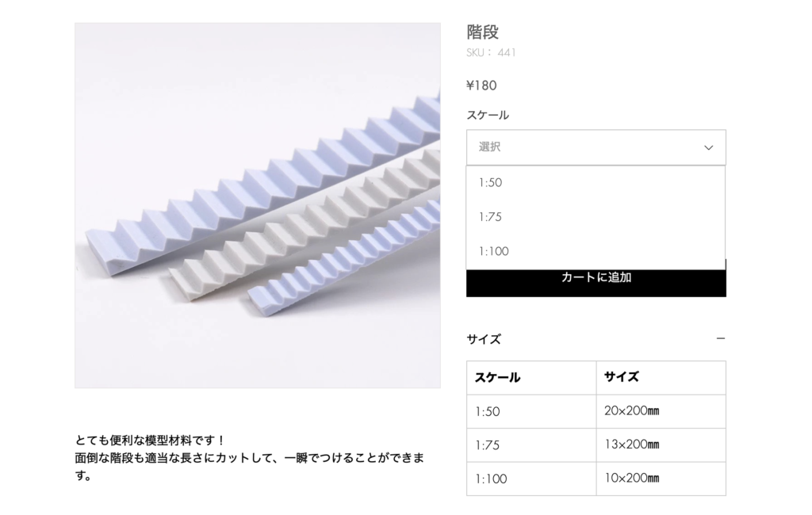Click the staircase product image
Screen dimensions: 812x515
[x=258, y=205]
